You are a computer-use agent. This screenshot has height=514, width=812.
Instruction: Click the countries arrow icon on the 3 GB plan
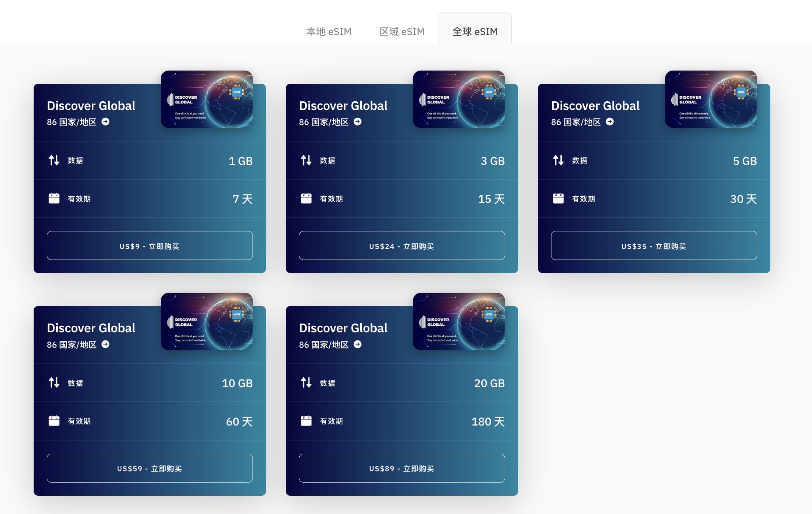357,122
